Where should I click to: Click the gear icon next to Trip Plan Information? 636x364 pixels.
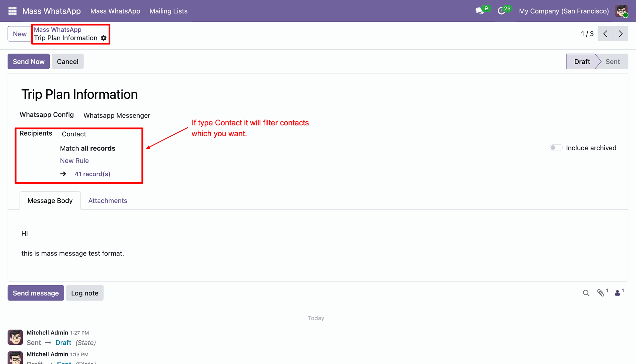(104, 38)
